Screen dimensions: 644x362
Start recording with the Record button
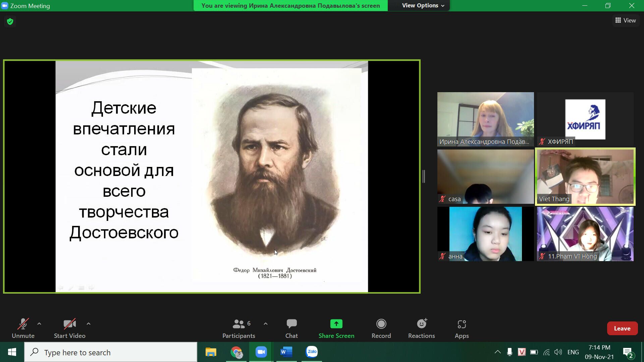pyautogui.click(x=381, y=328)
